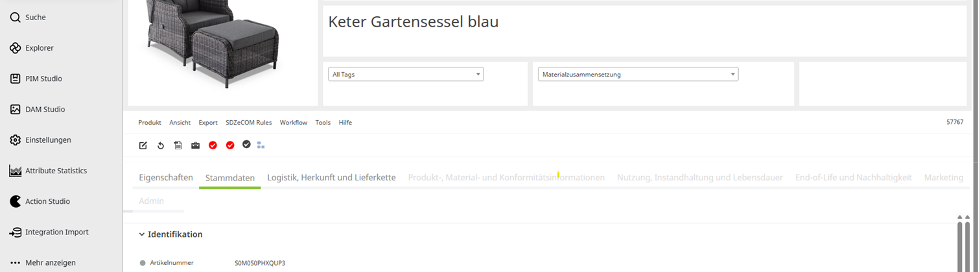Screen dimensions: 980x272
Task: Click the document sheet toolbar icon
Action: coord(178,145)
